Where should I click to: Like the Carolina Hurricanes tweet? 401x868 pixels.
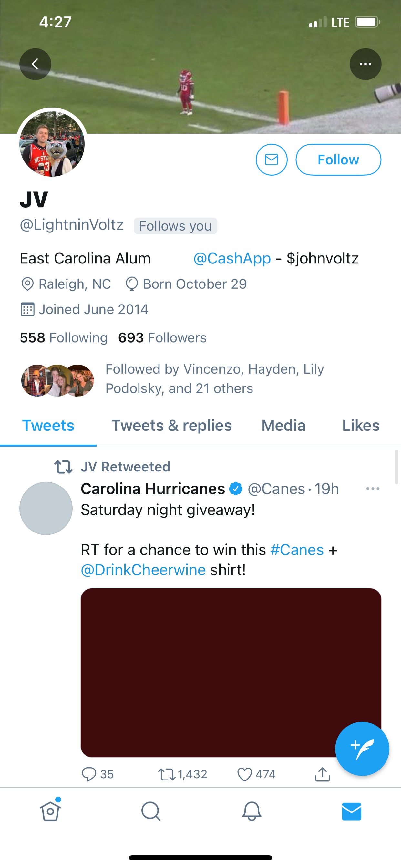(x=245, y=774)
